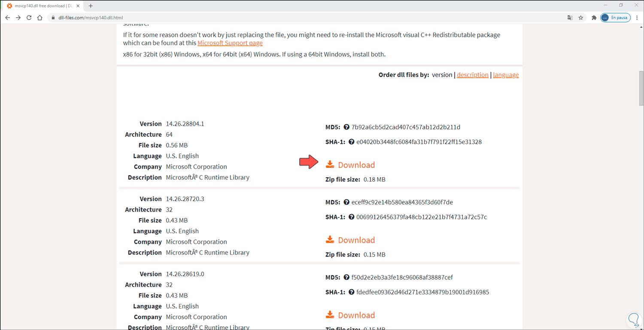Click the address bar URL
644x330 pixels.
click(x=91, y=18)
